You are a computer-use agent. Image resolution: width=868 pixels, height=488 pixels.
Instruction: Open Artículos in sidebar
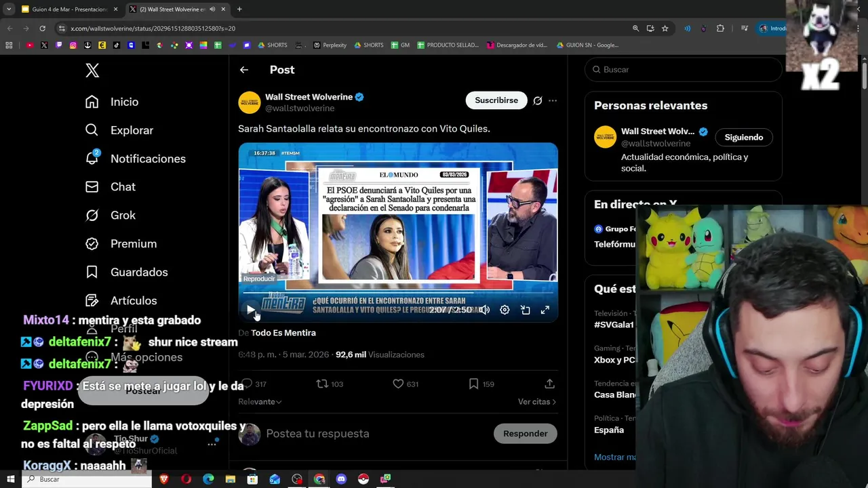tap(121, 300)
